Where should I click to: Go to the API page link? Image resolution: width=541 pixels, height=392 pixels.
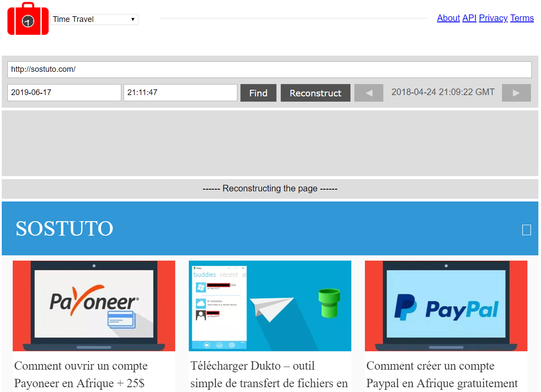(469, 18)
